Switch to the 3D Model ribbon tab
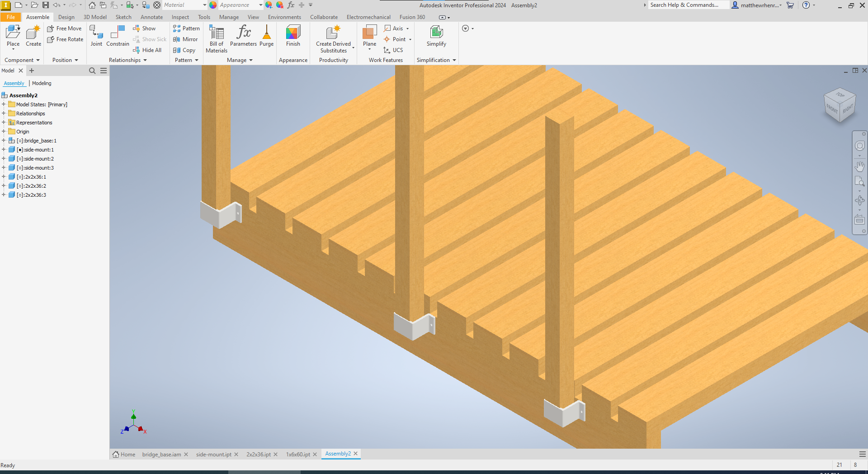 pos(95,17)
